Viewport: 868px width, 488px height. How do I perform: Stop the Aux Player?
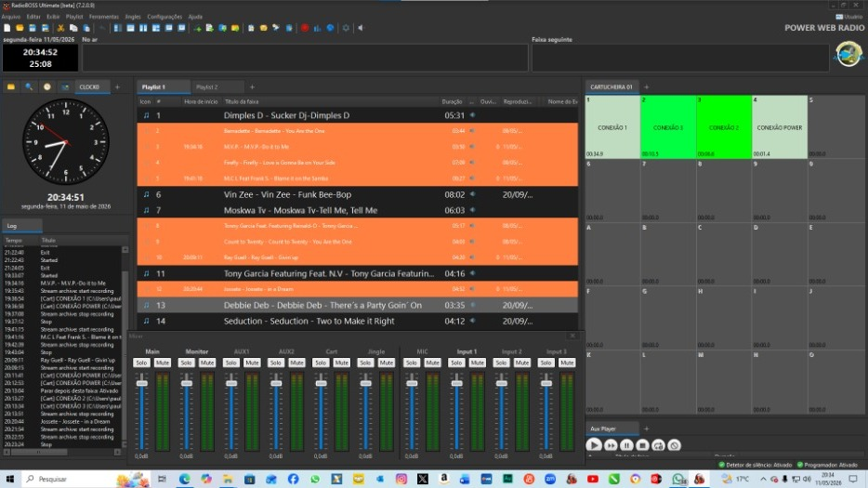click(x=642, y=445)
